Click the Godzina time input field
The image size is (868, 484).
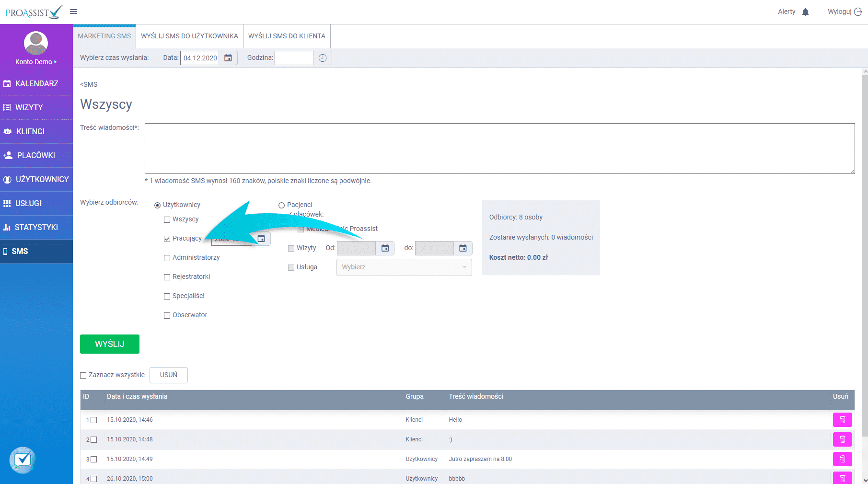(x=294, y=58)
